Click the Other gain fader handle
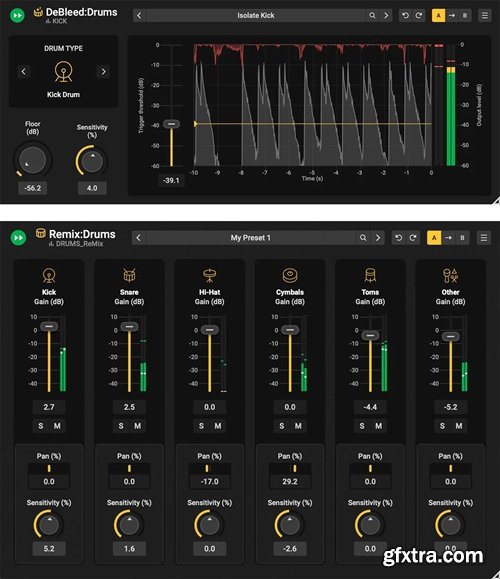The image size is (500, 579). [x=451, y=336]
